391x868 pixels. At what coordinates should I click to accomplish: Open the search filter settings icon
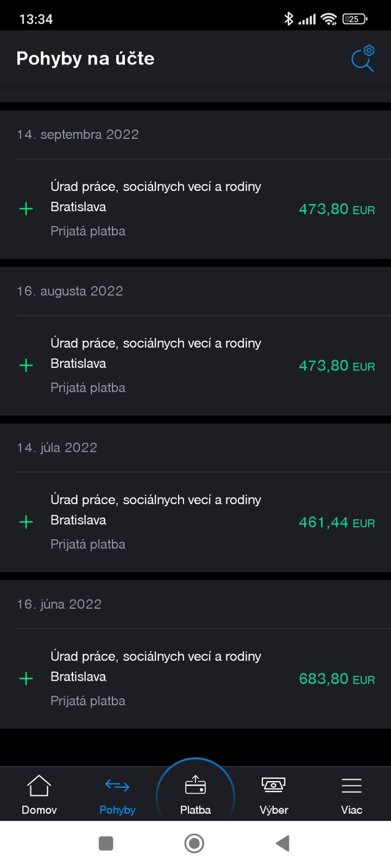tap(363, 59)
